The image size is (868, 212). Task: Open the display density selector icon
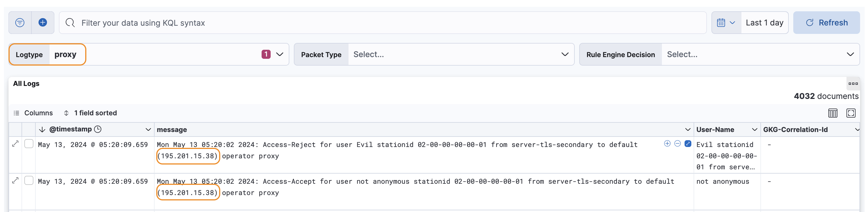[833, 113]
